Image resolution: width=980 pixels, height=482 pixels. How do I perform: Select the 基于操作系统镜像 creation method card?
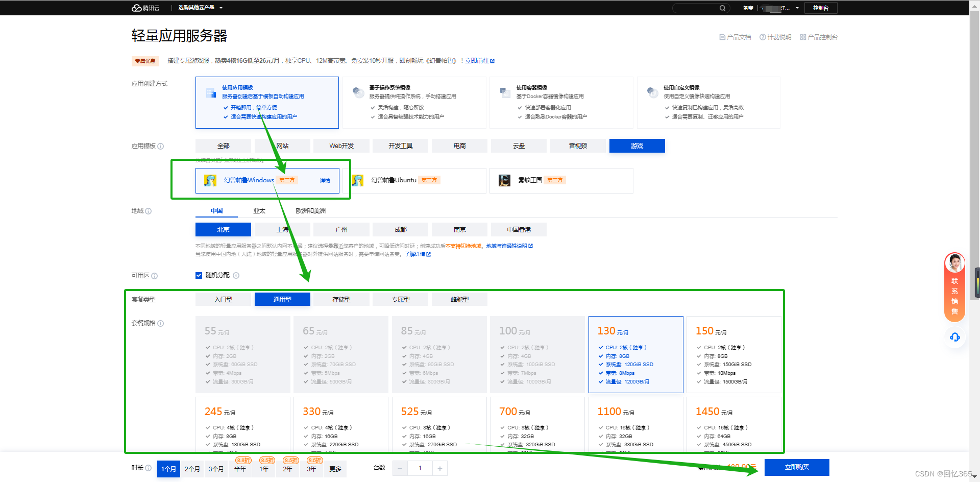414,103
